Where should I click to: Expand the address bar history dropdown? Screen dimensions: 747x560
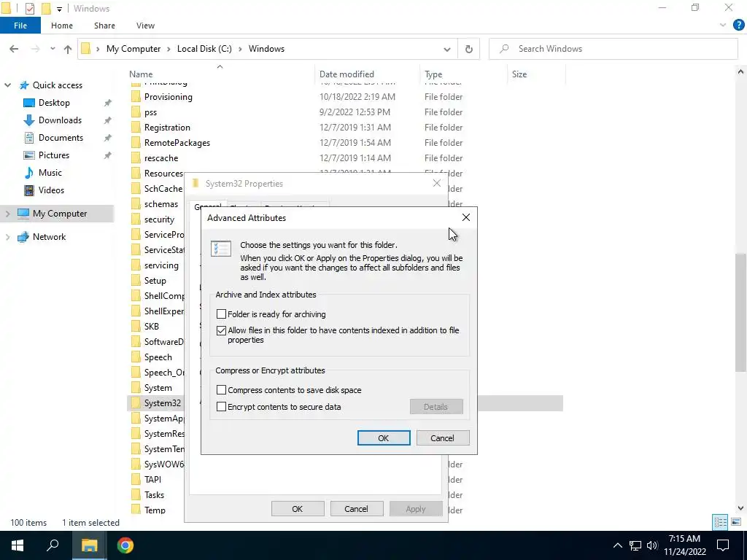point(447,49)
